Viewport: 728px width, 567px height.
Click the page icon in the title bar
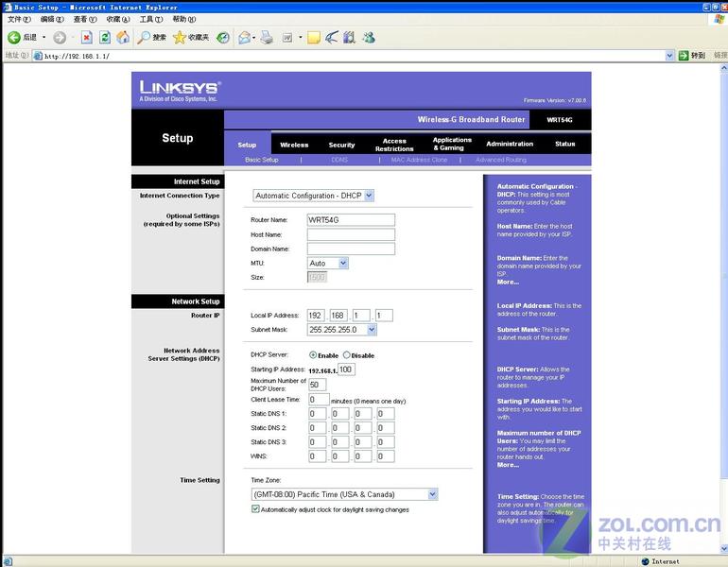7,7
